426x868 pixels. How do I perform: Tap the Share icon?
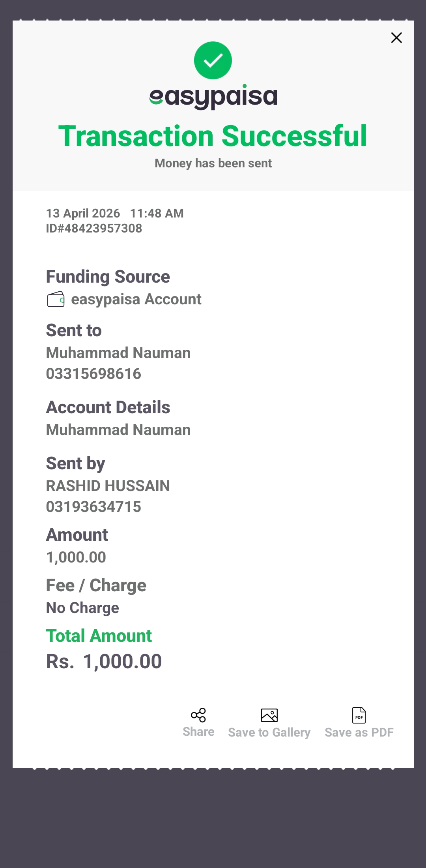(198, 715)
